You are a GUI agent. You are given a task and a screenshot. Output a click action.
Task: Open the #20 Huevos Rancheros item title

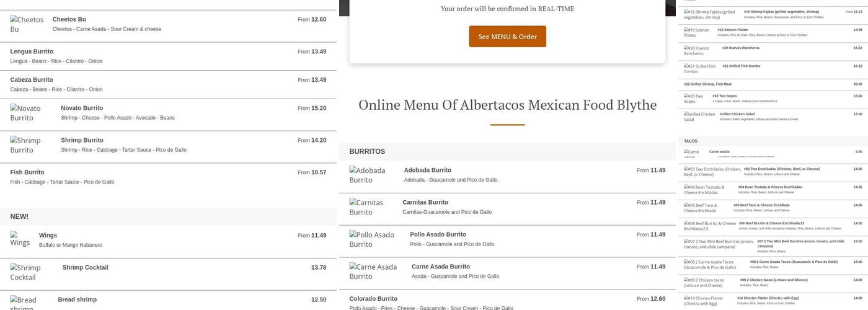(741, 48)
